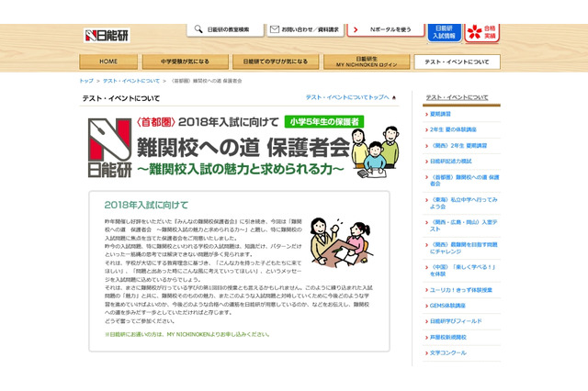Viewport: 588px width, 391px height.
Task: Open 文学コンクール sidebar link
Action: pos(448,353)
